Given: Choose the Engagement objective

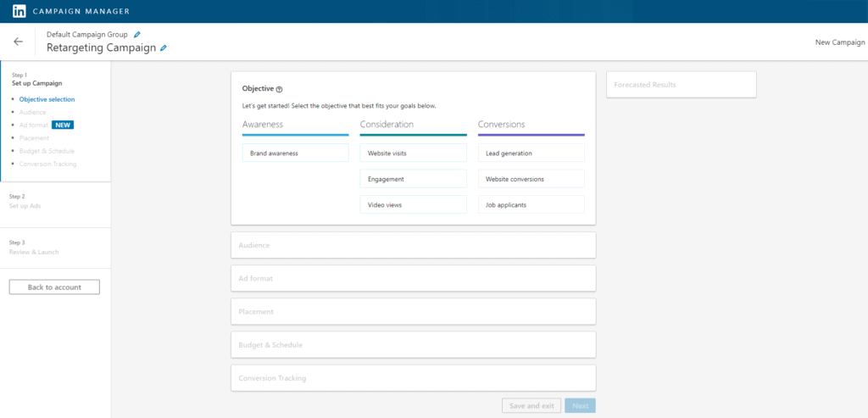Looking at the screenshot, I should [x=414, y=179].
